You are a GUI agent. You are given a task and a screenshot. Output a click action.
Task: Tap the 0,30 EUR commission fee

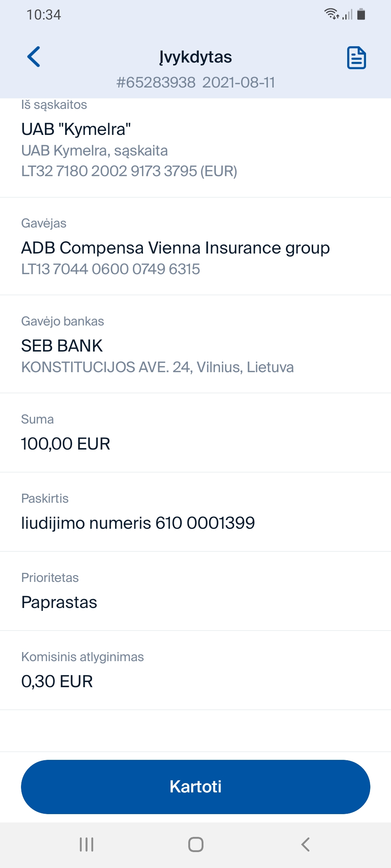click(x=57, y=681)
